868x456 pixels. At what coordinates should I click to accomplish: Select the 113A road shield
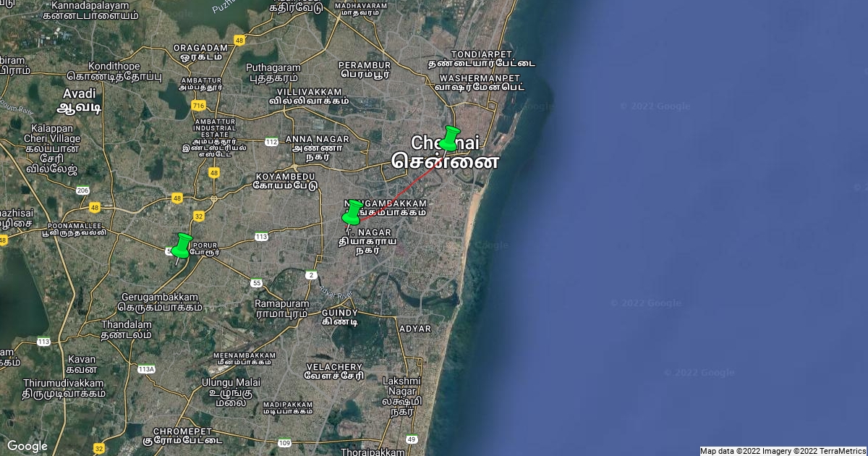146,369
